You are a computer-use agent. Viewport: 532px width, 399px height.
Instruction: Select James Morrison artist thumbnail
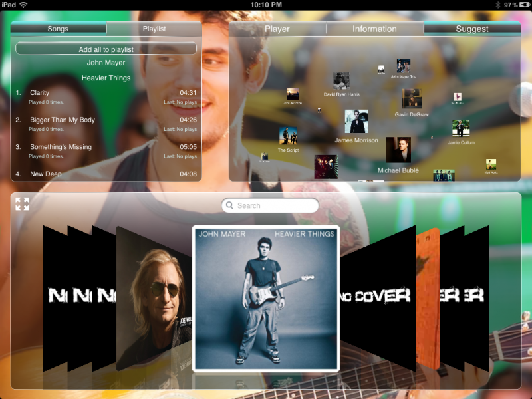click(x=356, y=121)
